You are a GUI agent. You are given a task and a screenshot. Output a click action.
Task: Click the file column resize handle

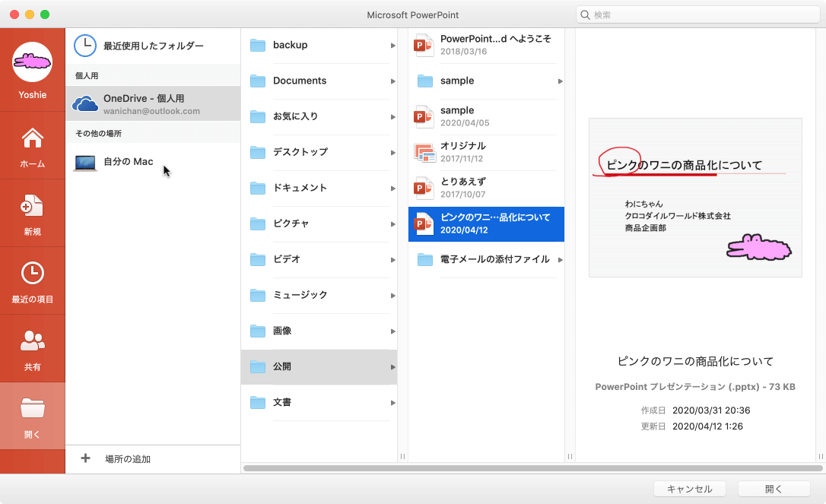pos(570,457)
